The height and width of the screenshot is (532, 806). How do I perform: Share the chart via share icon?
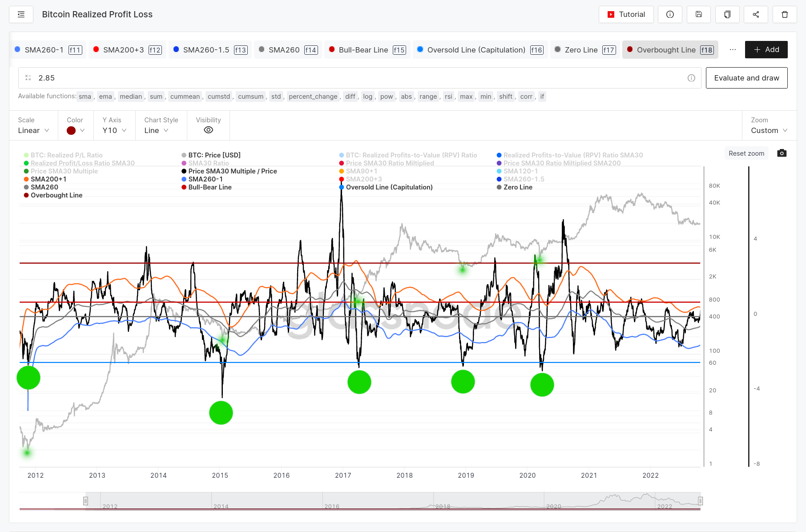click(x=756, y=15)
